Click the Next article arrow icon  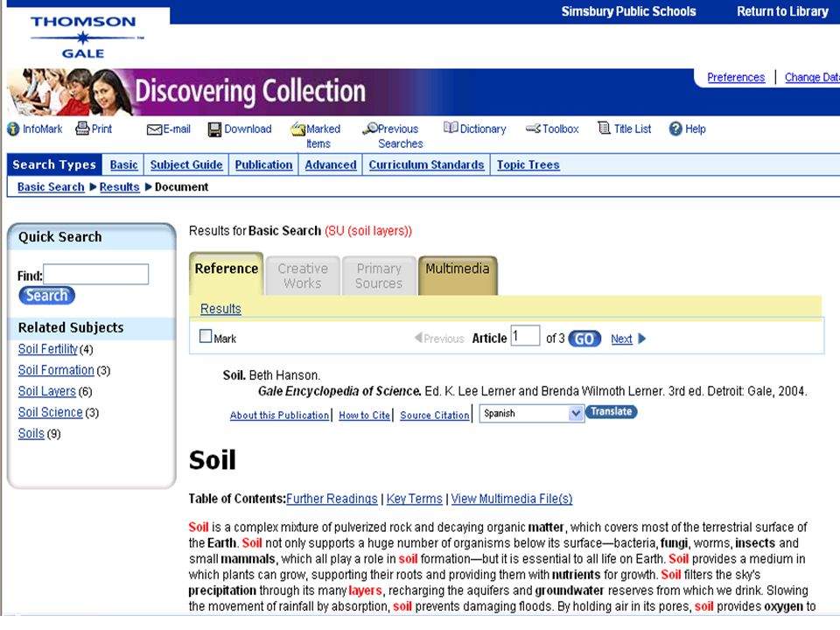pos(642,339)
